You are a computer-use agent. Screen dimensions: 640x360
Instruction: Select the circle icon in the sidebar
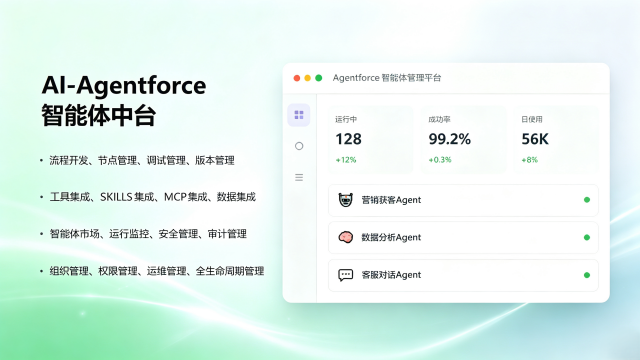pyautogui.click(x=299, y=146)
